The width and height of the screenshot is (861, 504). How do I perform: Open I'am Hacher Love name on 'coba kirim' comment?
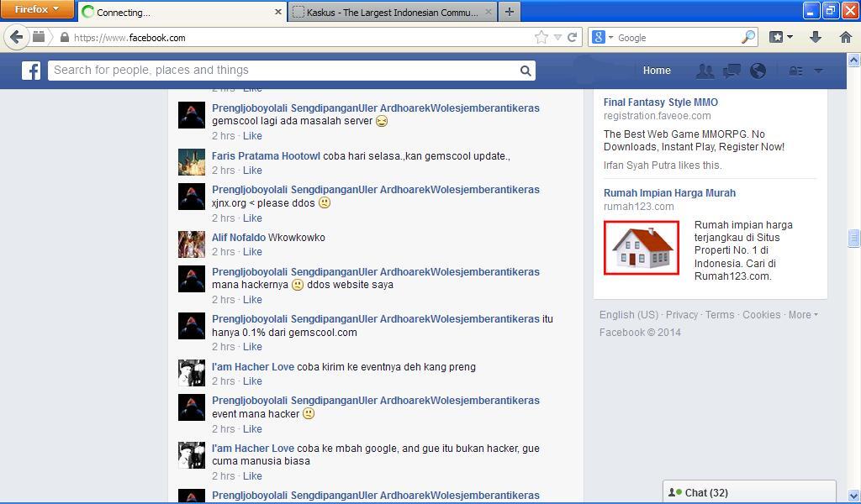pos(253,367)
